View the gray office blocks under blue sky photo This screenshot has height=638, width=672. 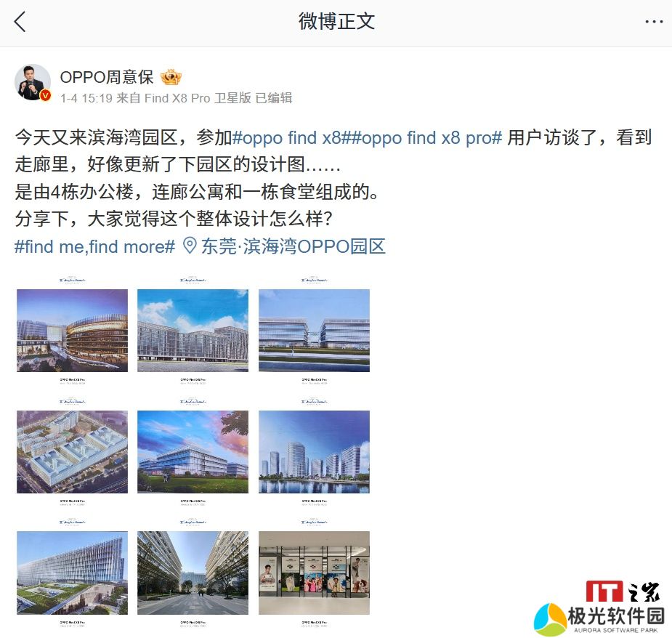pyautogui.click(x=193, y=330)
